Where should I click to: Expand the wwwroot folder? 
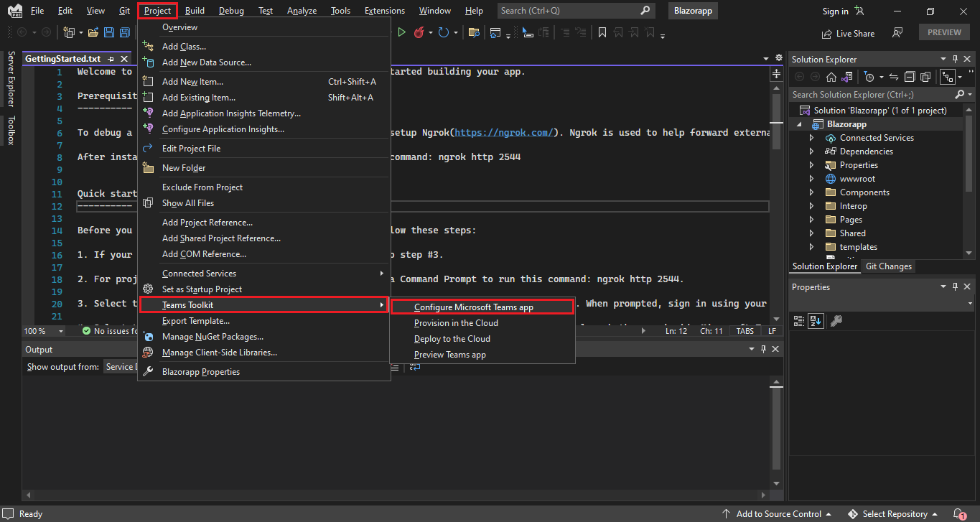pos(812,179)
